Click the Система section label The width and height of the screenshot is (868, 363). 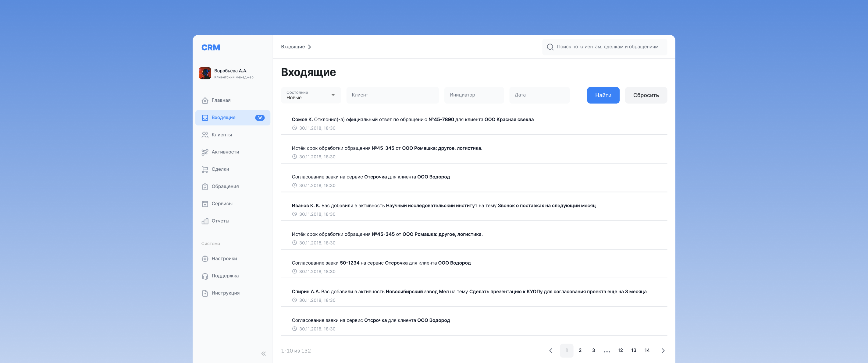point(211,243)
